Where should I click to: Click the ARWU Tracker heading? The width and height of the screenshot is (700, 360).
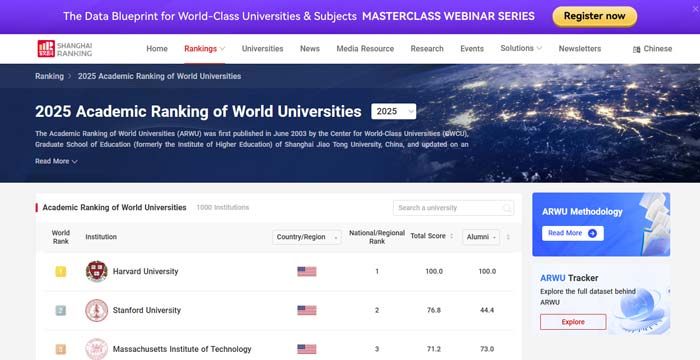coord(569,278)
